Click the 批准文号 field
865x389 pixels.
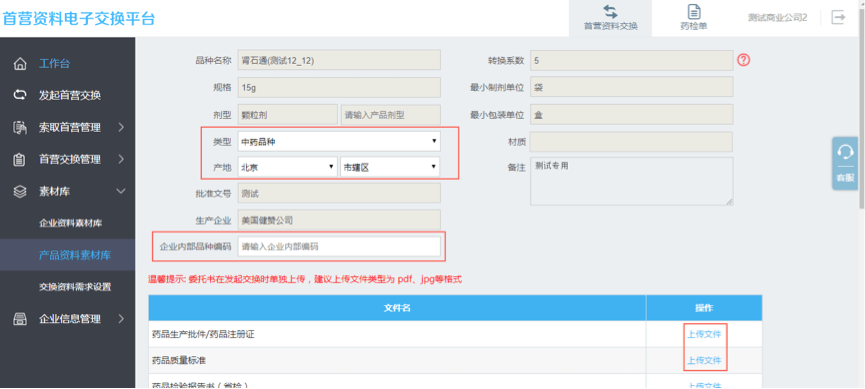tap(339, 193)
